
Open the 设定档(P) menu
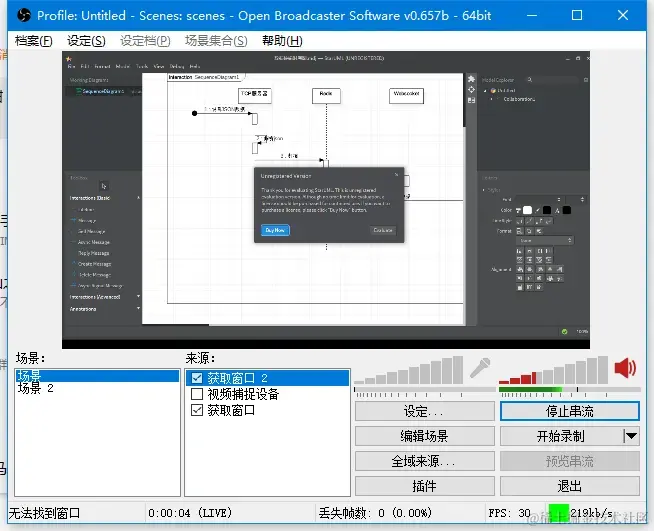click(x=145, y=40)
